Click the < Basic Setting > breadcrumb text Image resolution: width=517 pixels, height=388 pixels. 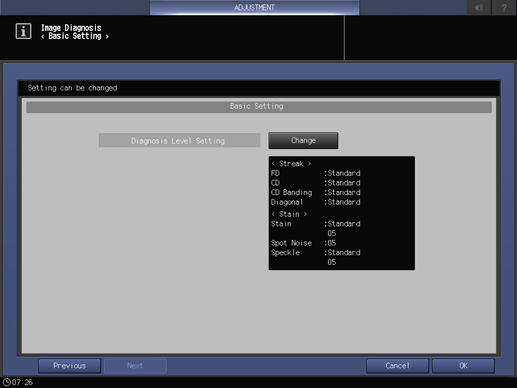pyautogui.click(x=75, y=36)
